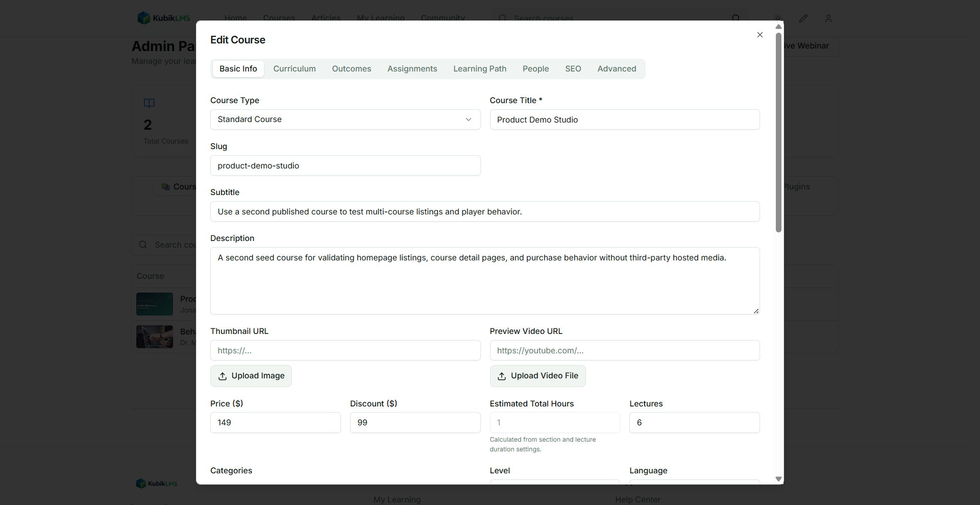Click the search magnifier icon in header

click(x=736, y=18)
